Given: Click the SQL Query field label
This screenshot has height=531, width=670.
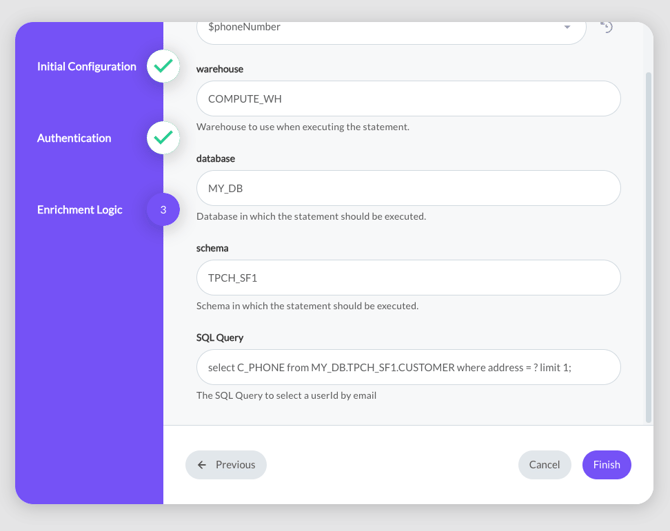Looking at the screenshot, I should (220, 338).
